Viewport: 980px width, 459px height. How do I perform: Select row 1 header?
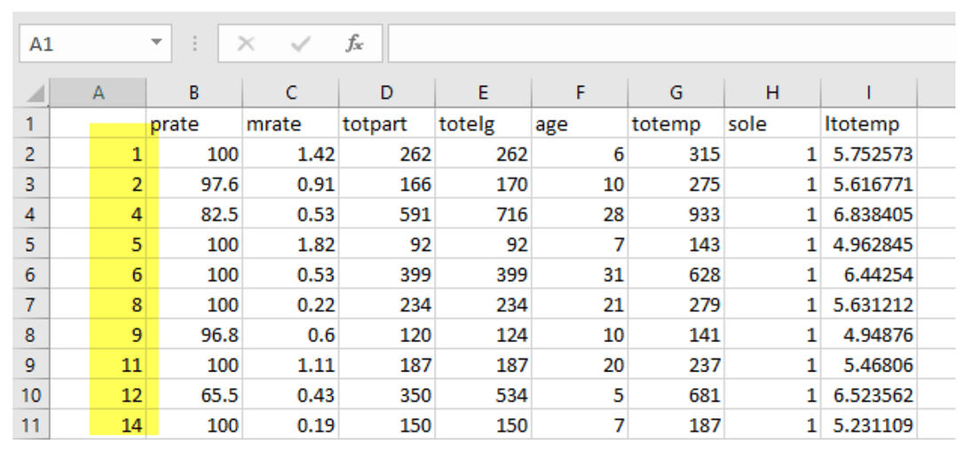[x=30, y=123]
